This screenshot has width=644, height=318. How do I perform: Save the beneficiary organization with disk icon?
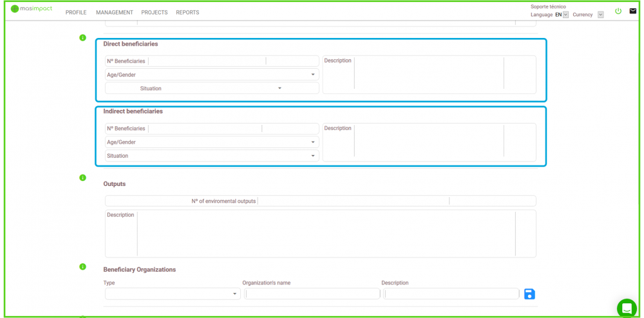coord(529,294)
